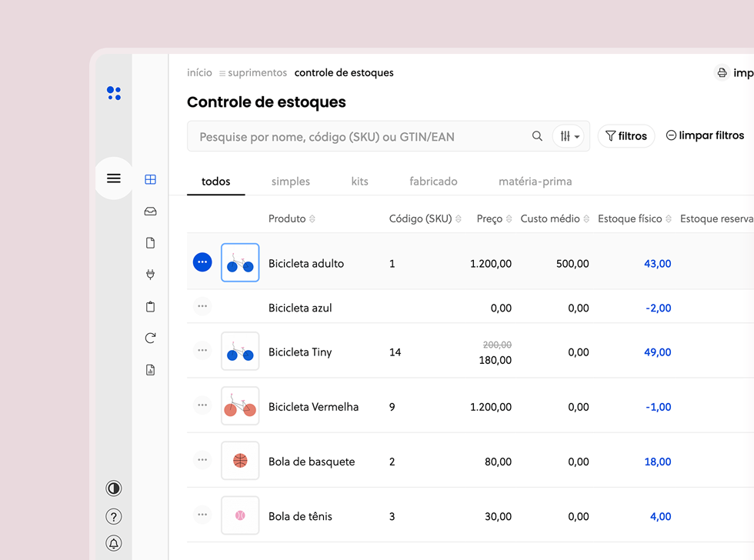Open the clipboard sidebar icon

[x=151, y=307]
